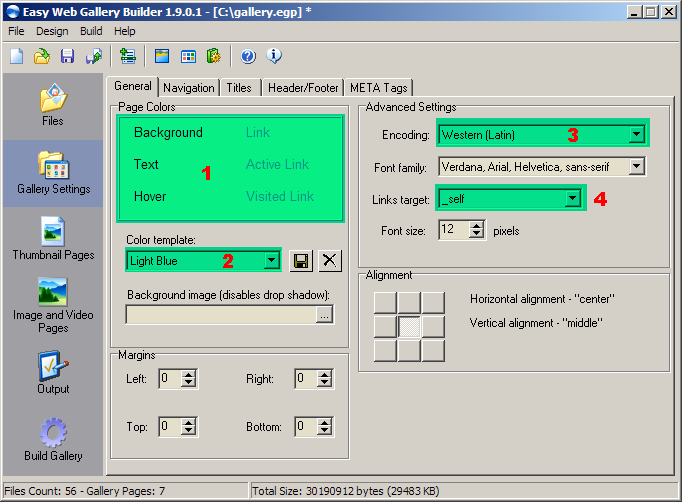Click the landscape picture toolbar icon

pos(162,56)
